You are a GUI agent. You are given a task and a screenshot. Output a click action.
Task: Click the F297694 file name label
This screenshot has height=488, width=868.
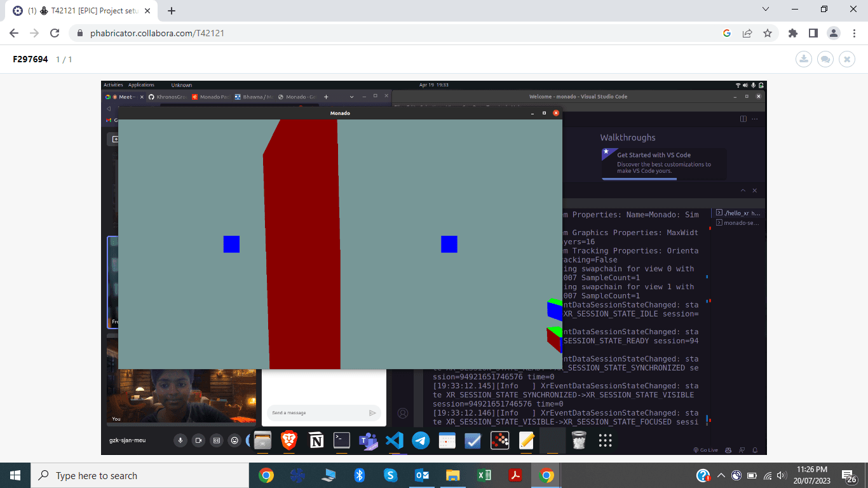click(31, 59)
